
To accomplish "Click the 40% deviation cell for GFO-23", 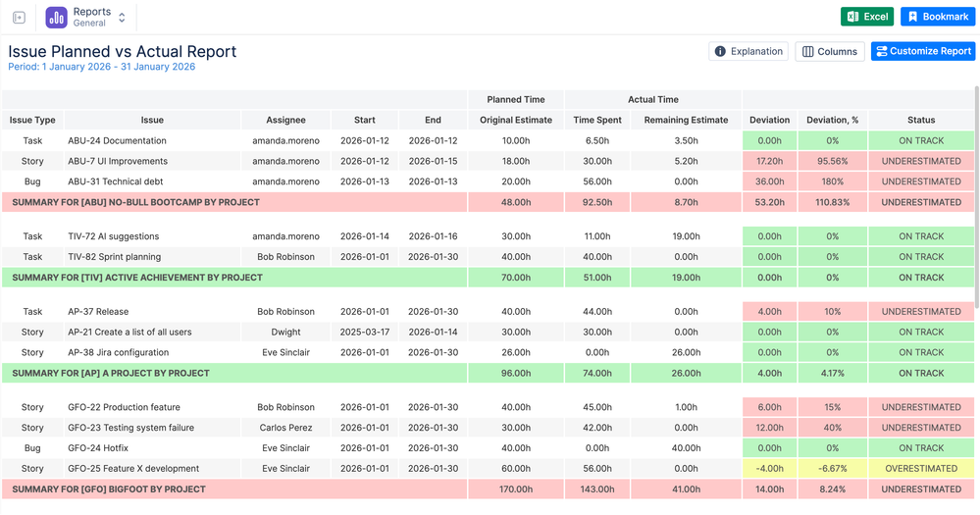I will (832, 428).
